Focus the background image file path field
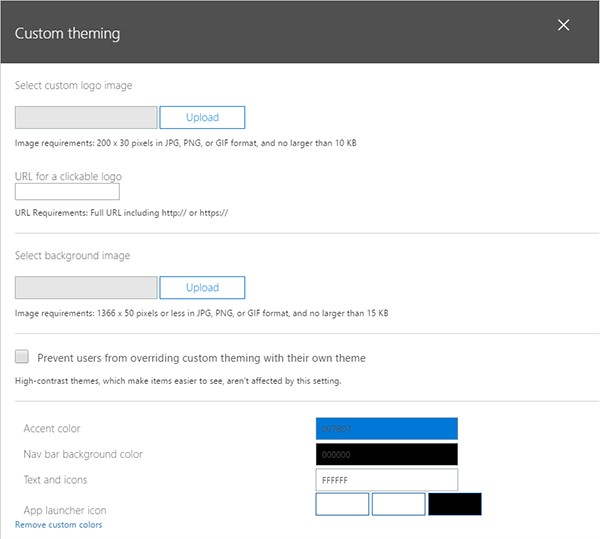 (86, 288)
